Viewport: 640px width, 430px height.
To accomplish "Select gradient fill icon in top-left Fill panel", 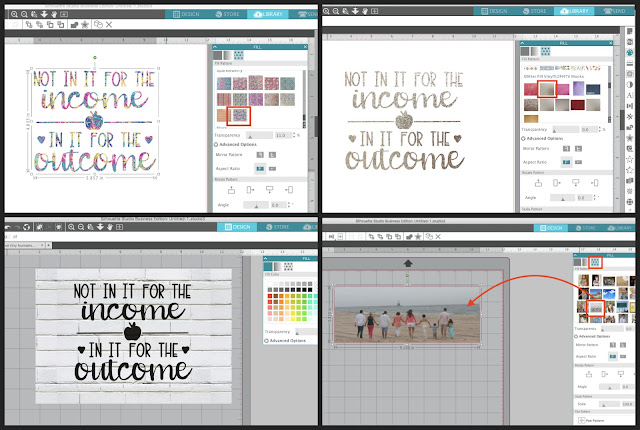I will 228,55.
